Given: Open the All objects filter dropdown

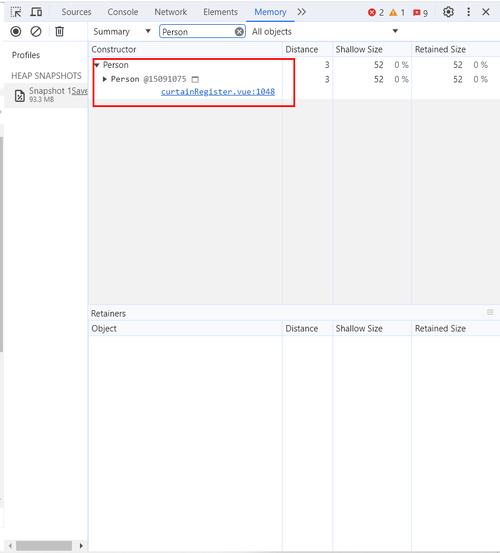Looking at the screenshot, I should (325, 32).
